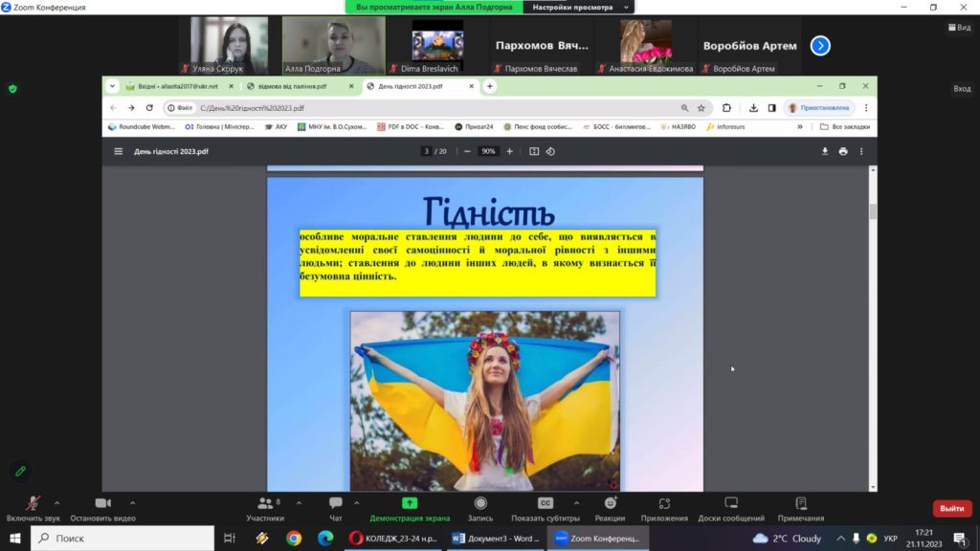The height and width of the screenshot is (551, 980).
Task: Go forward in browser
Action: tap(131, 108)
